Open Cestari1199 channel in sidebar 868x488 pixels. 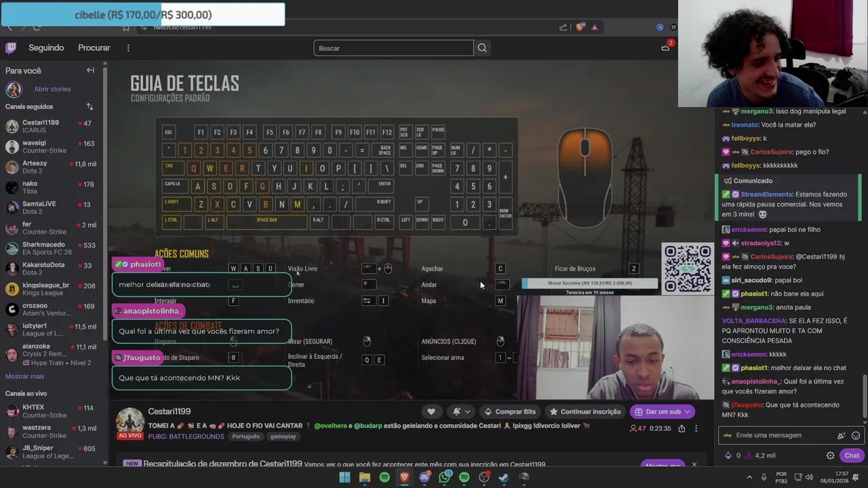tap(52, 126)
